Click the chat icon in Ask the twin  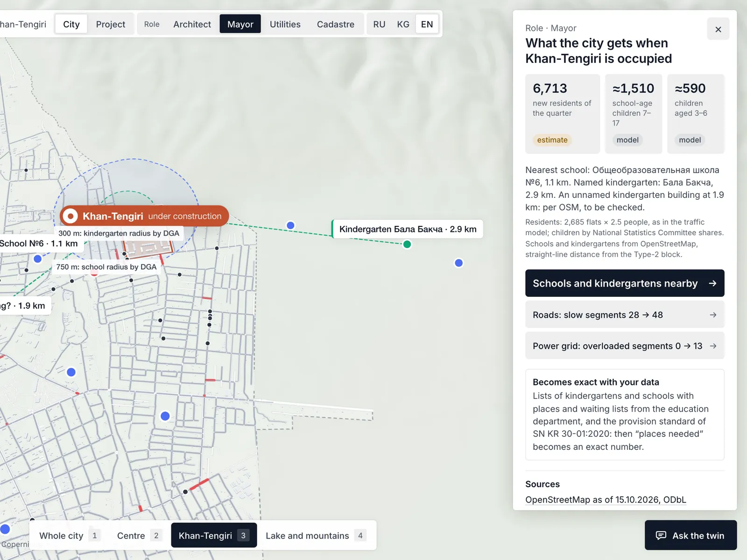pos(661,535)
